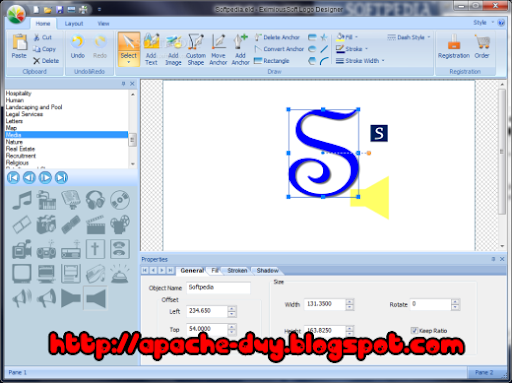Screen dimensions: 512x383
Task: Open the Stroke Width dropdown
Action: [x=360, y=61]
